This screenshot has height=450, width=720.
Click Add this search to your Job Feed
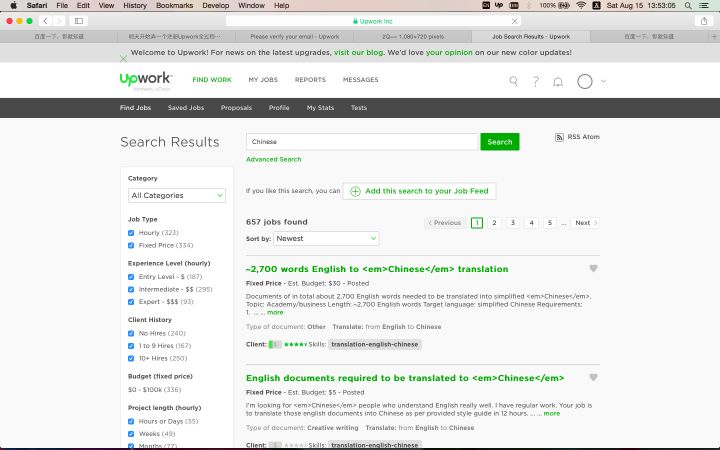[x=419, y=191]
